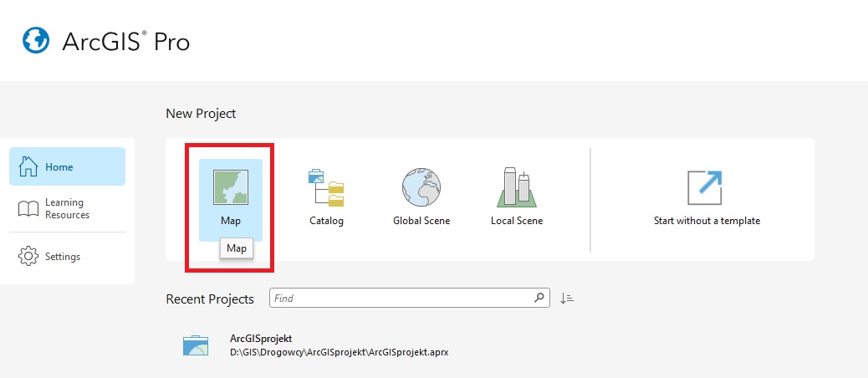The image size is (868, 378).
Task: Select the Catalog template icon
Action: (326, 187)
